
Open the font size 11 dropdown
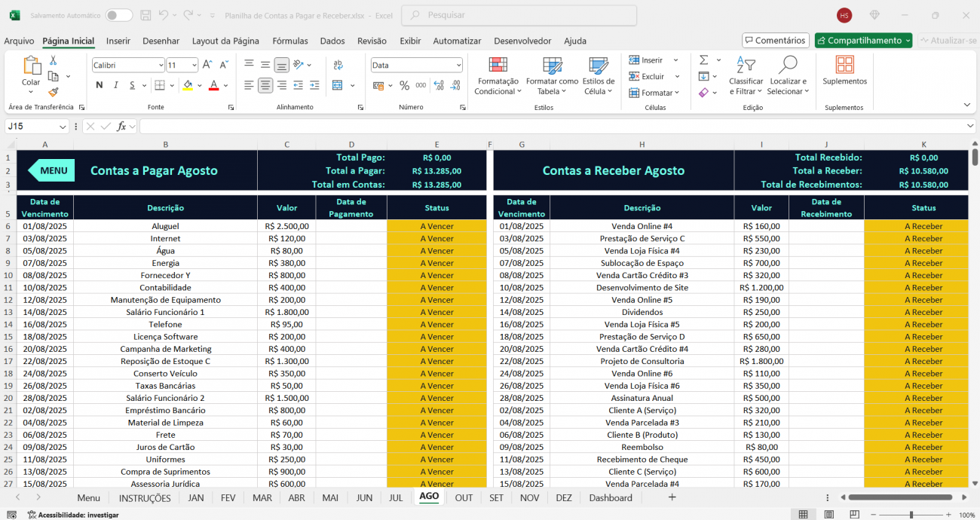194,66
